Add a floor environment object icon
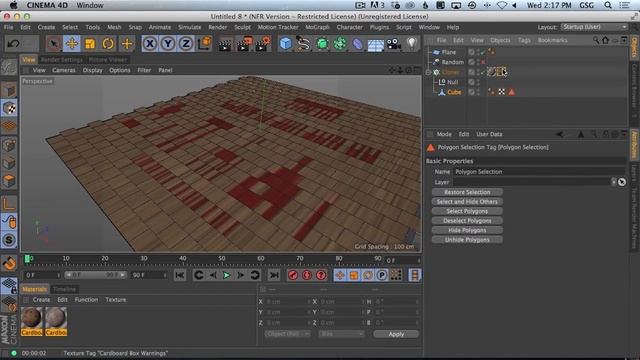 coord(376,44)
